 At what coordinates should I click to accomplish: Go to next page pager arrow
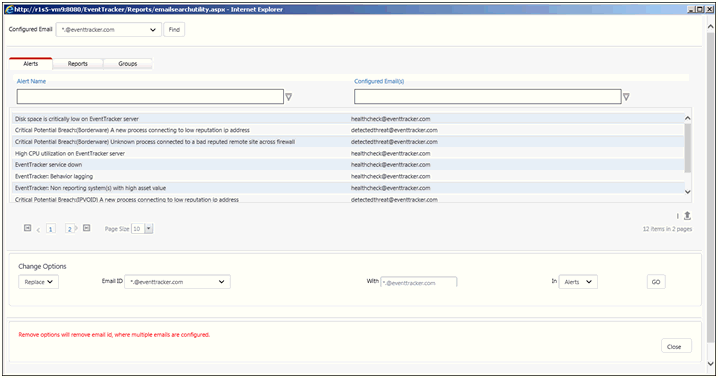pos(76,228)
